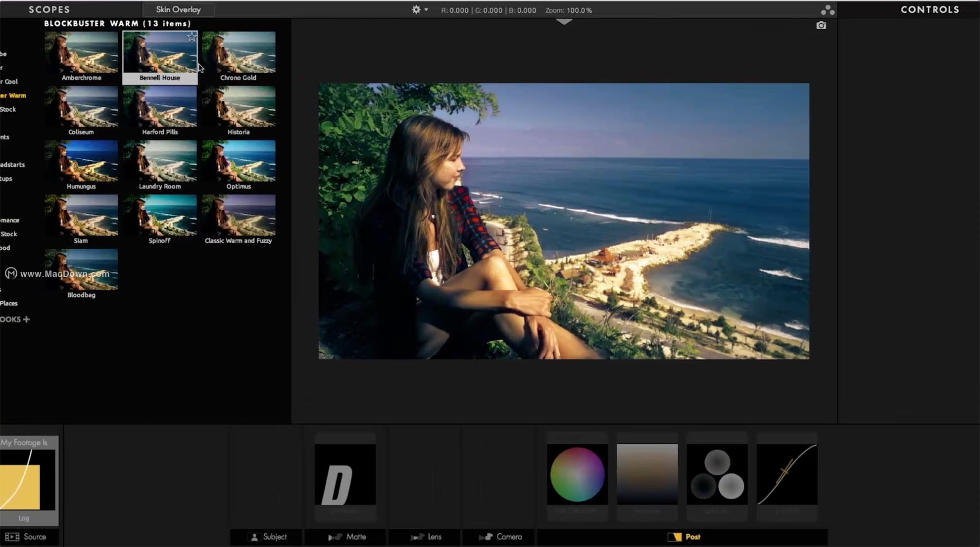
Task: Expand the BOOKS+ category in sidebar
Action: [x=15, y=319]
